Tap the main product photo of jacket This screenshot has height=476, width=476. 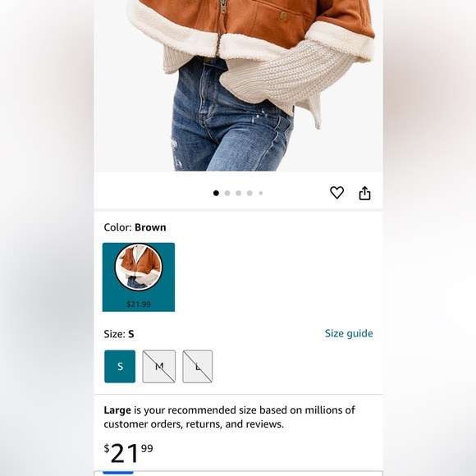click(x=238, y=85)
